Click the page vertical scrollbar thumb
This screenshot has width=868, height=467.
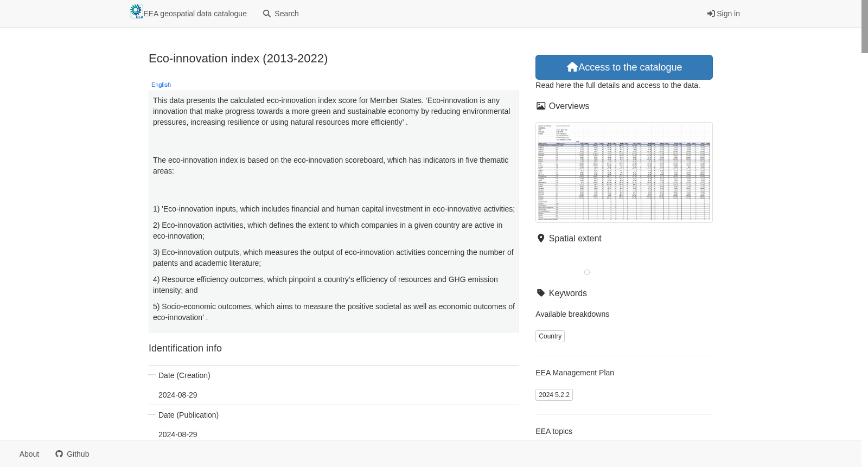coord(865,27)
